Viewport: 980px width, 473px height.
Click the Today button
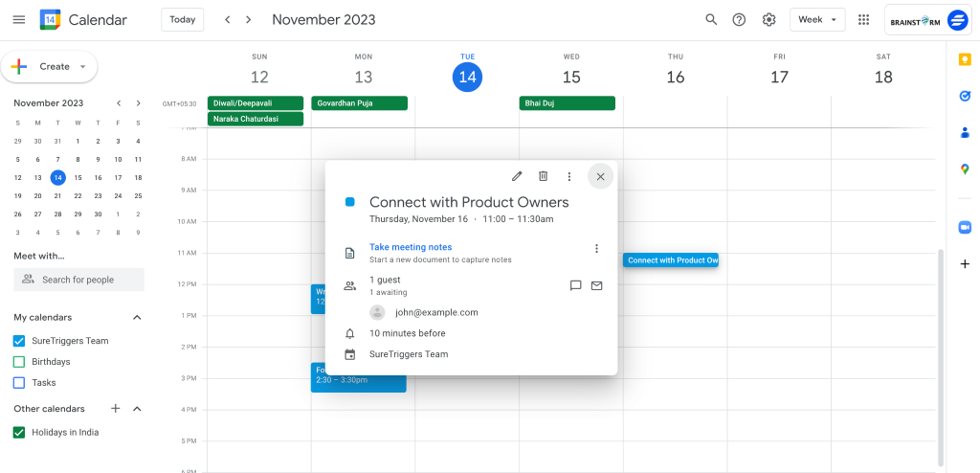tap(183, 19)
